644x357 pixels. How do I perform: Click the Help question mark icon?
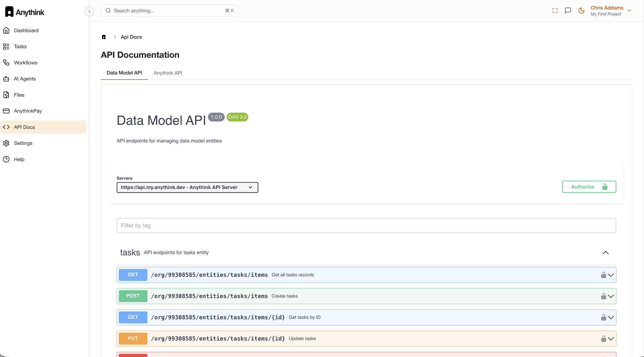tap(6, 159)
